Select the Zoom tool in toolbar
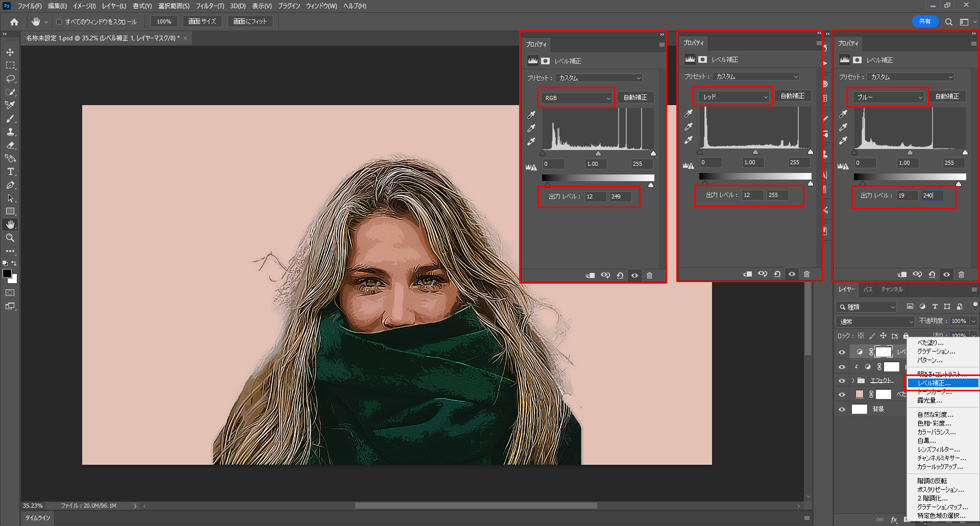Screen dimensions: 980x526 (x=10, y=238)
